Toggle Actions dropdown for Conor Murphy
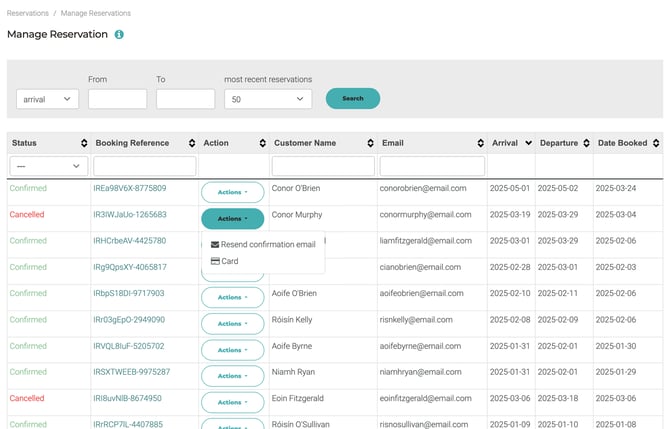 232,219
